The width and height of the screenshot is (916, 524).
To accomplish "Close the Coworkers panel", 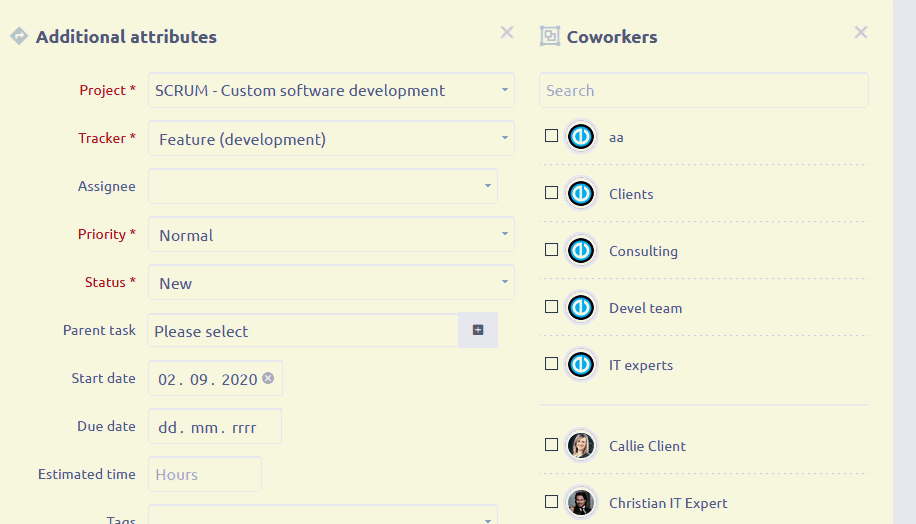I will pyautogui.click(x=861, y=33).
